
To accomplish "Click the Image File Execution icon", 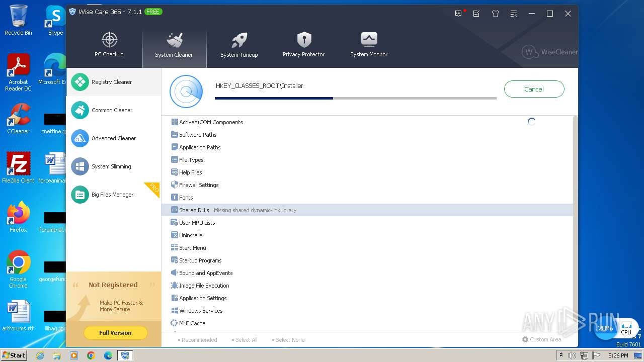I will tap(175, 286).
